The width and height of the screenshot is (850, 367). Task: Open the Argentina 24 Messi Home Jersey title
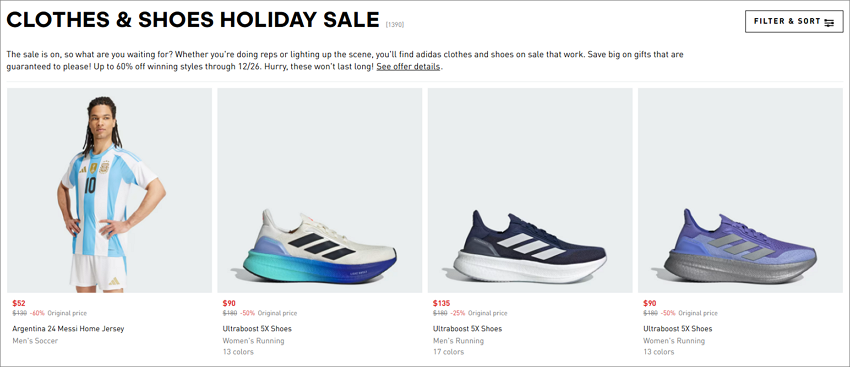click(x=68, y=329)
